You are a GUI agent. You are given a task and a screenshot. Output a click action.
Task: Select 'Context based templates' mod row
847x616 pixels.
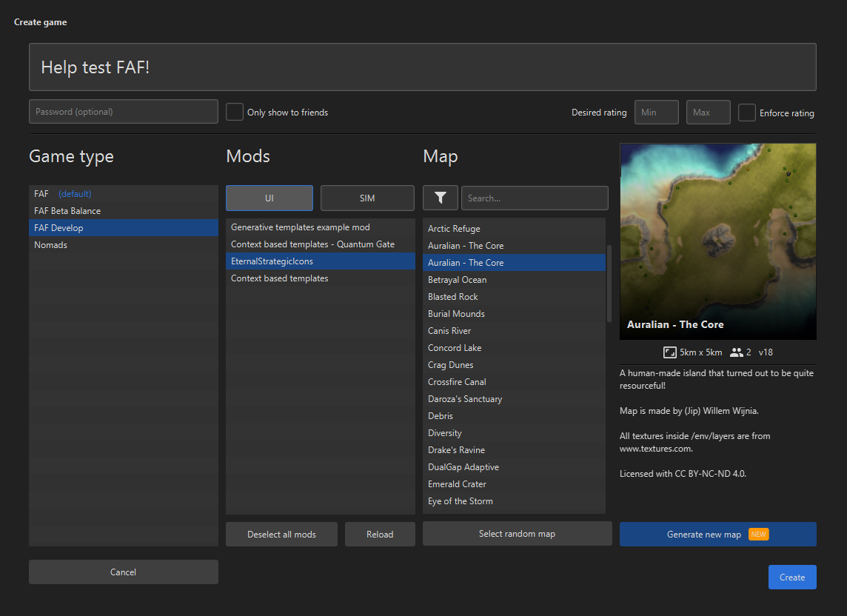point(321,278)
